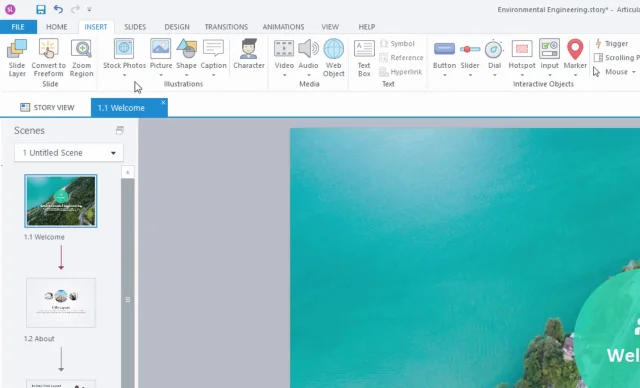Expand the Stock Photos dropdown arrow
Image resolution: width=640 pixels, height=388 pixels.
click(124, 75)
